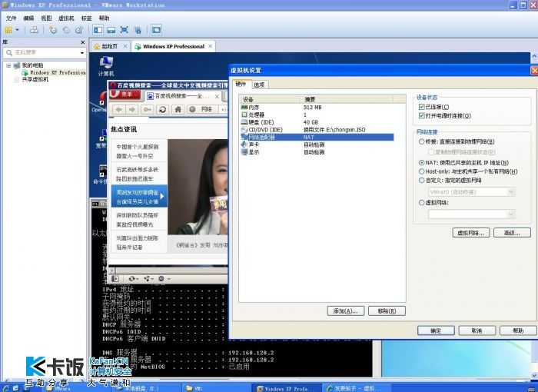This screenshot has width=538, height=392.
Task: Click the Unity mode toolbar icon
Action: coord(138,30)
